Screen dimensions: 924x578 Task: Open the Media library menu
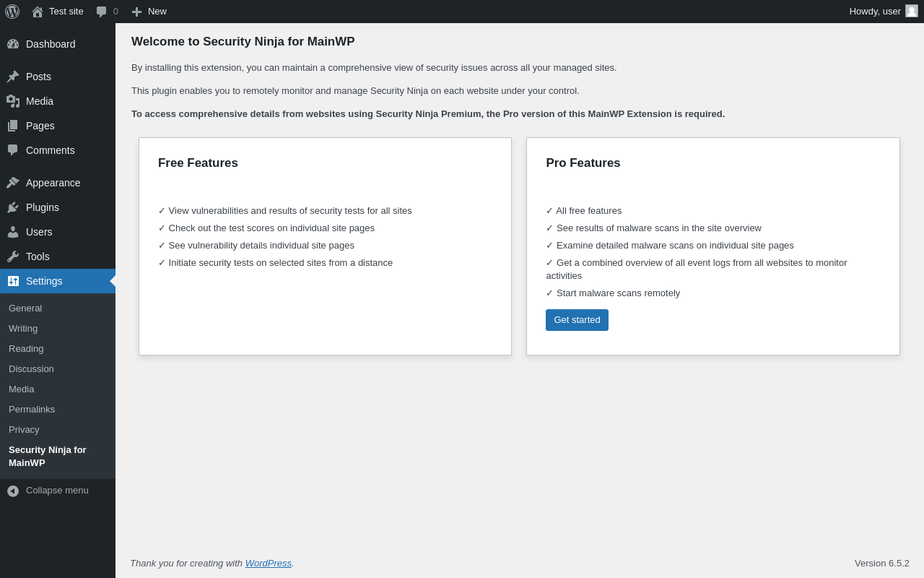point(58,101)
